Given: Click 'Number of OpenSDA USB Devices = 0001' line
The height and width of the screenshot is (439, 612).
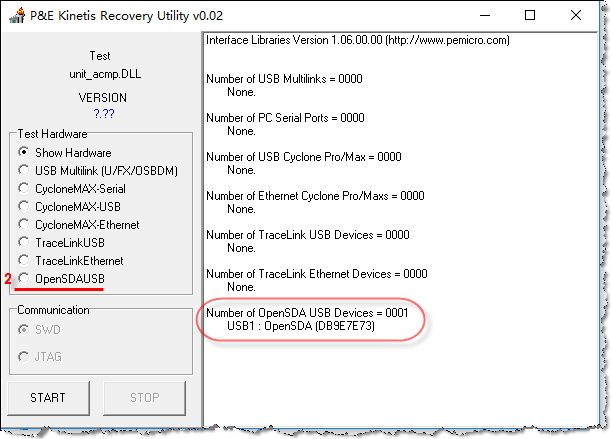Looking at the screenshot, I should (x=307, y=313).
